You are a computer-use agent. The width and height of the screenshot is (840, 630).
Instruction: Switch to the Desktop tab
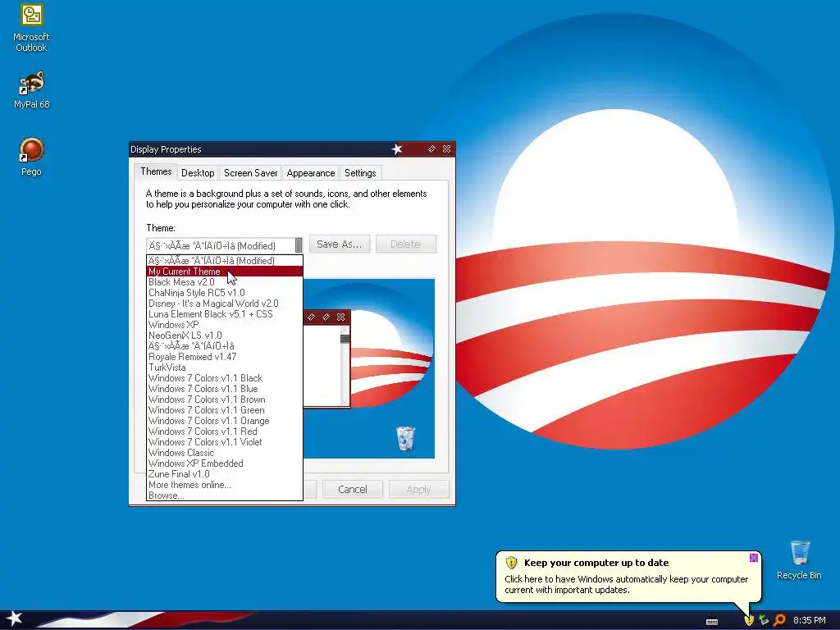pos(198,173)
